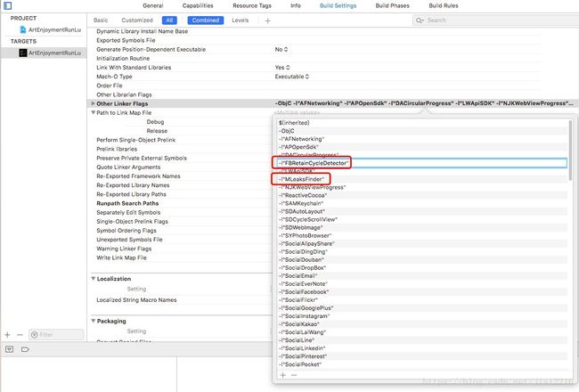Image resolution: width=579 pixels, height=392 pixels.
Task: Click the add build setting plus button
Action: tap(267, 20)
